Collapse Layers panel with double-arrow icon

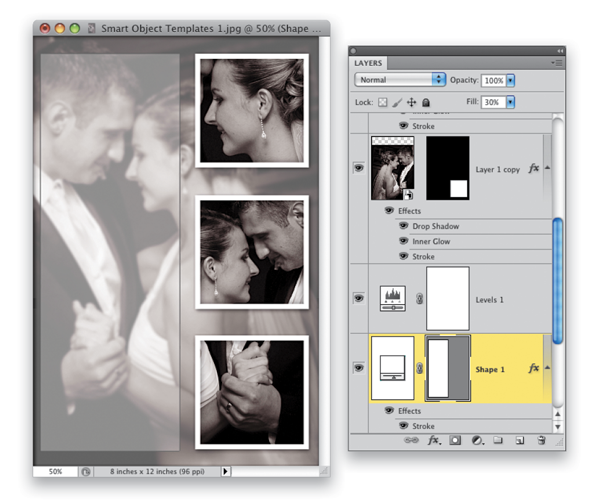560,51
